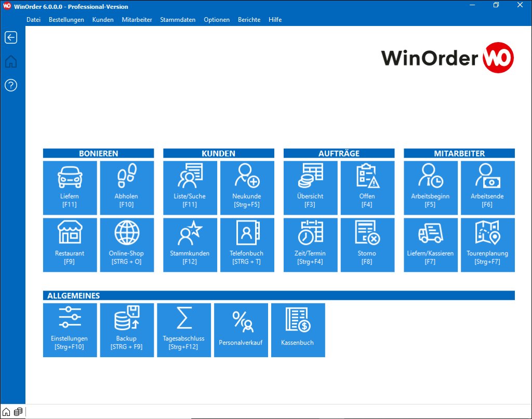Click the help question mark icon
This screenshot has width=532, height=419.
click(x=11, y=85)
